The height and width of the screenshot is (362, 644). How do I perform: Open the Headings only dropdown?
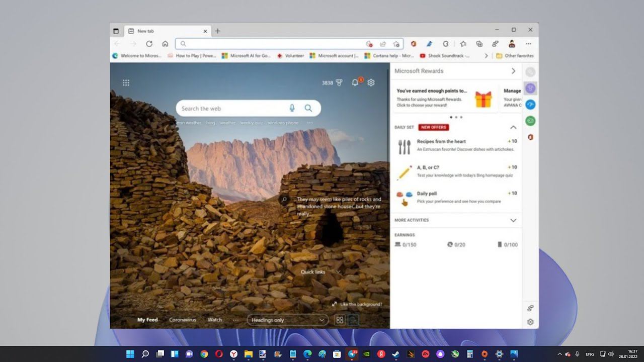pos(287,320)
